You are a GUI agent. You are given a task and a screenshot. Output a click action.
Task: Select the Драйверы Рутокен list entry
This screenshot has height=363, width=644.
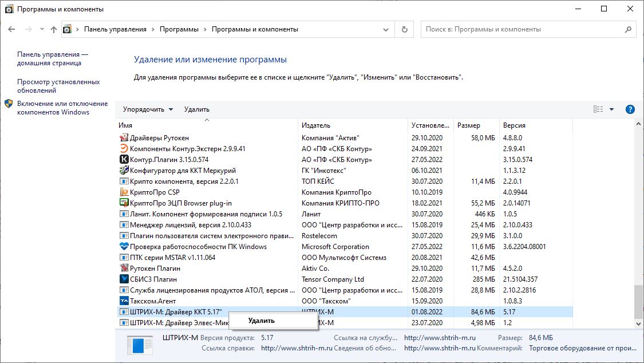click(x=159, y=138)
